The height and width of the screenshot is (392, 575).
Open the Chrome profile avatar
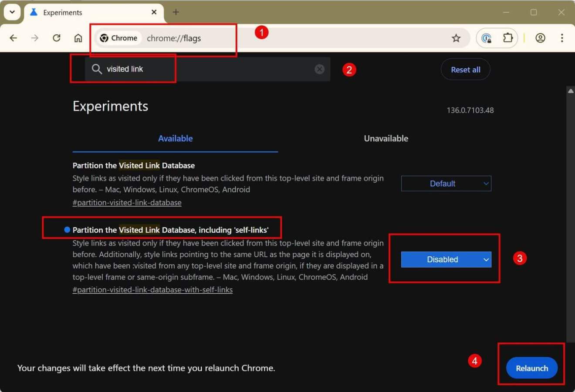coord(540,38)
